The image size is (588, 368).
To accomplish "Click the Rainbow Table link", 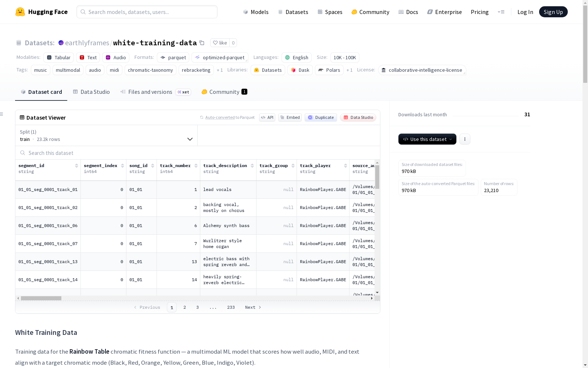I will [x=89, y=351].
